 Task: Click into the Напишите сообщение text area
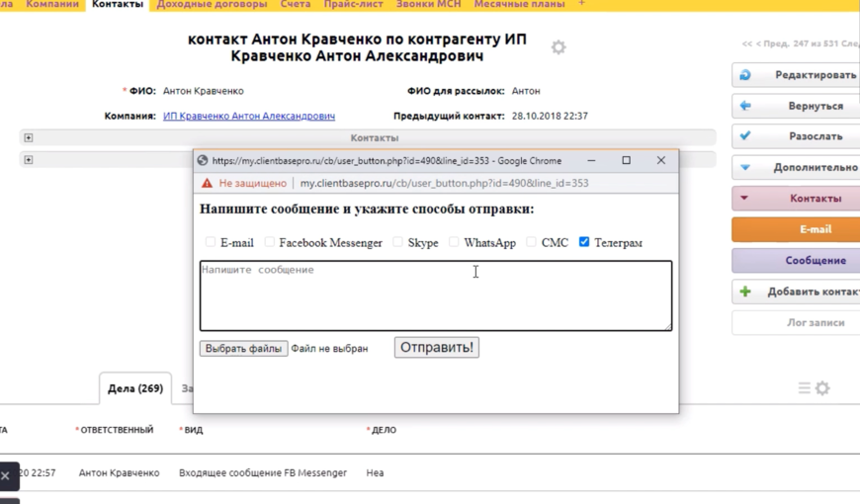435,295
